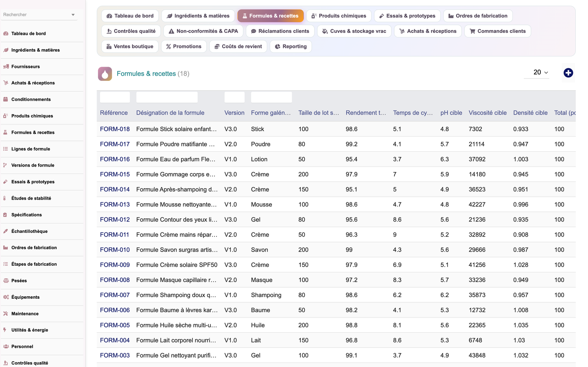The height and width of the screenshot is (367, 588).
Task: Switch to Essais & prototypes tab
Action: click(x=407, y=16)
